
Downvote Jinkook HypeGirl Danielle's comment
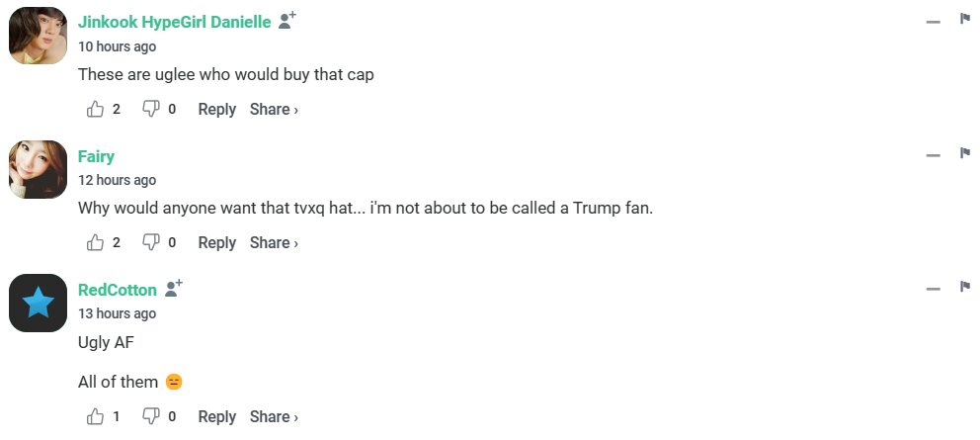[151, 109]
